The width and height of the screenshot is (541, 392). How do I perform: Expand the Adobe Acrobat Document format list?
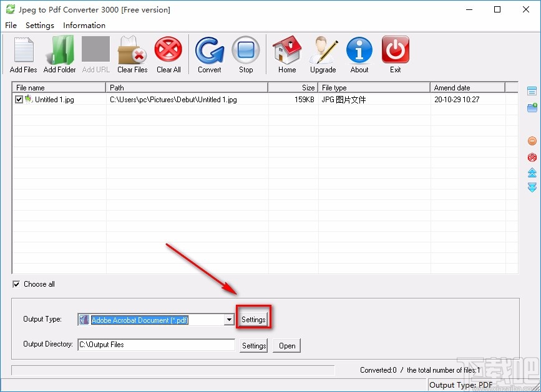coord(228,319)
